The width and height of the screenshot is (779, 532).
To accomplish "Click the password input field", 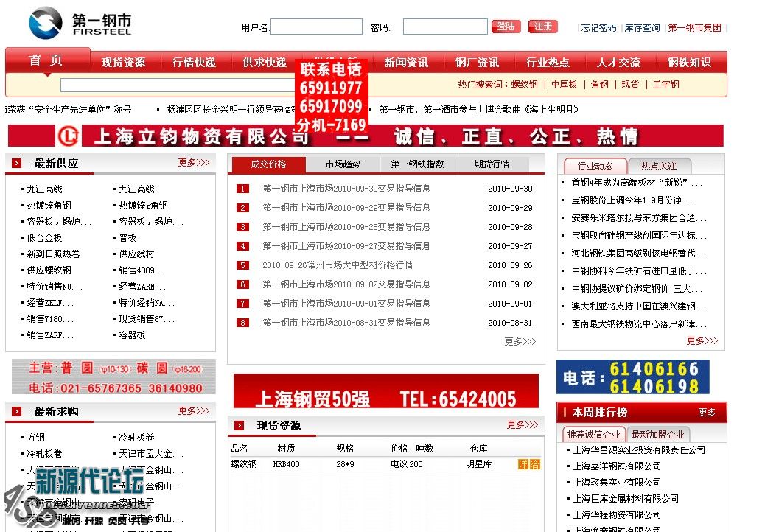I will (445, 27).
